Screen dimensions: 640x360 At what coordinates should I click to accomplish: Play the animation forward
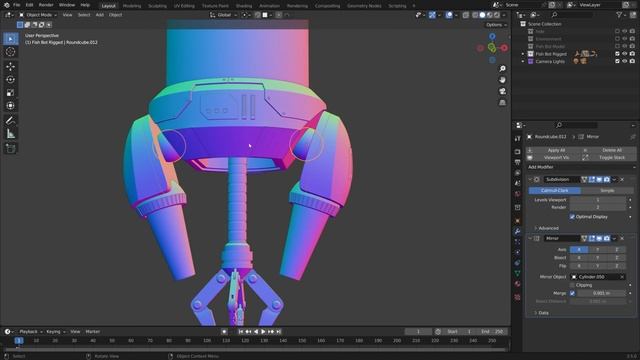[x=263, y=332]
